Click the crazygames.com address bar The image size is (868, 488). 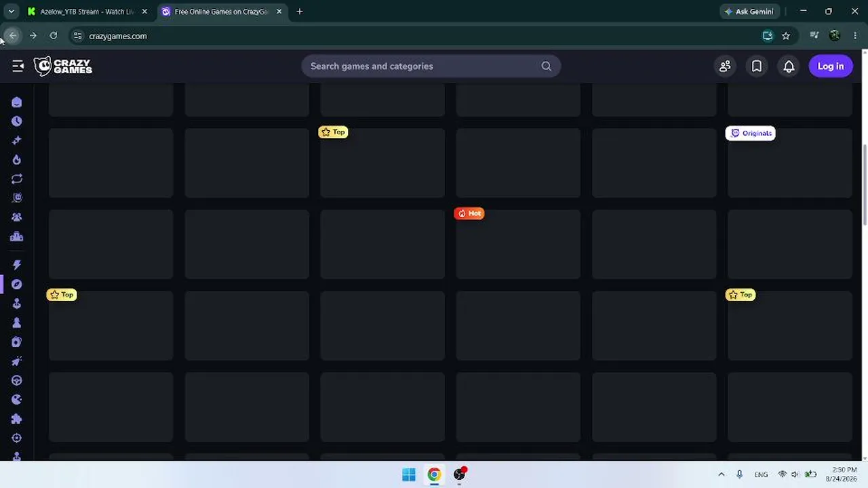[434, 36]
